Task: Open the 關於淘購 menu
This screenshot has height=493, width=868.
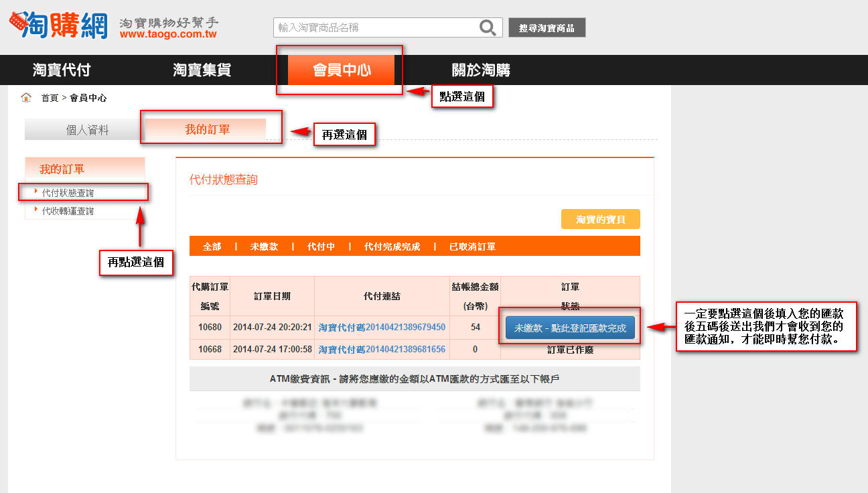Action: pyautogui.click(x=481, y=70)
